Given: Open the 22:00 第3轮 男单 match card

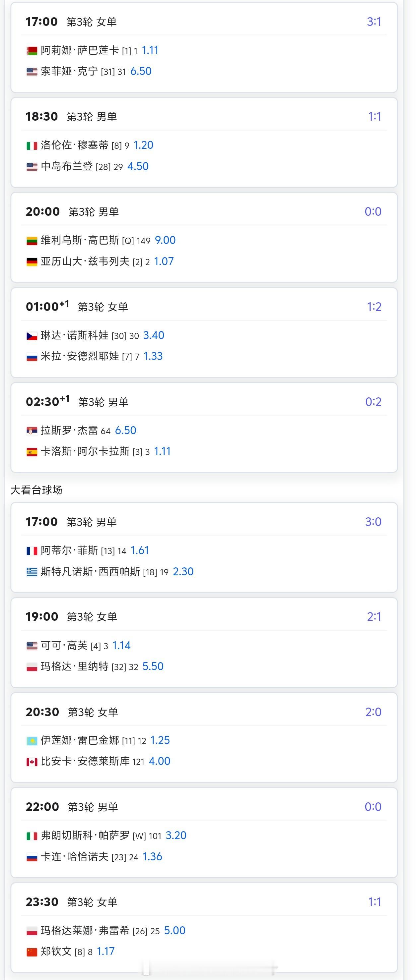Looking at the screenshot, I should pyautogui.click(x=204, y=833).
